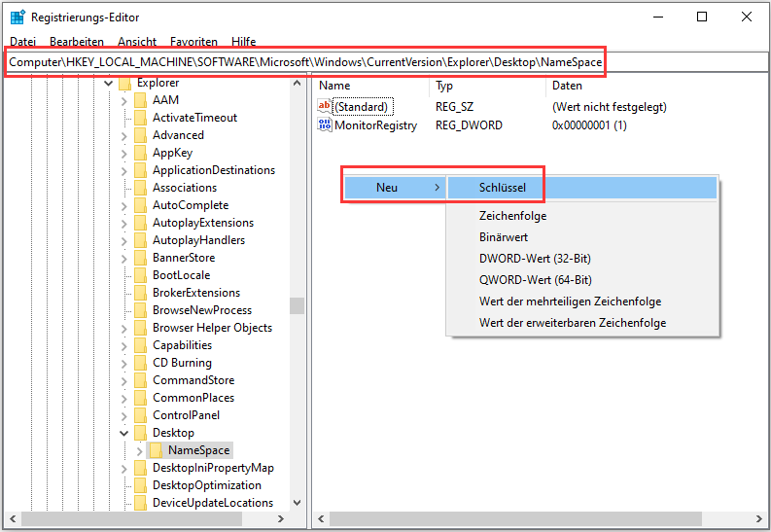Expand the AutoComplete tree node
The height and width of the screenshot is (532, 771).
[123, 205]
